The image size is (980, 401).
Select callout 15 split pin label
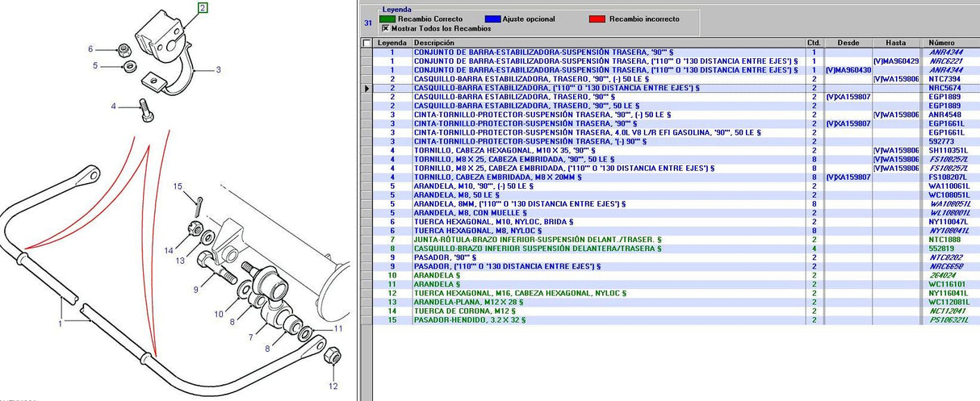pyautogui.click(x=178, y=187)
